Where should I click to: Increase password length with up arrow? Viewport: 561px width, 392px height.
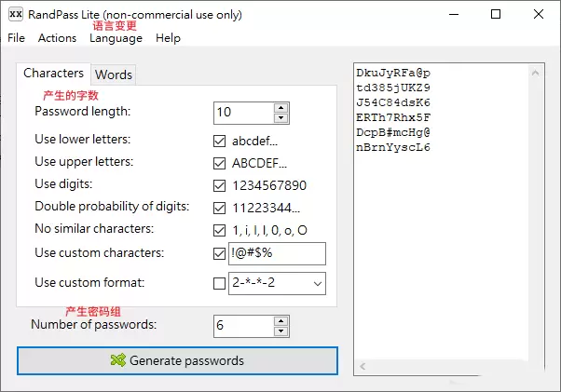click(x=281, y=108)
